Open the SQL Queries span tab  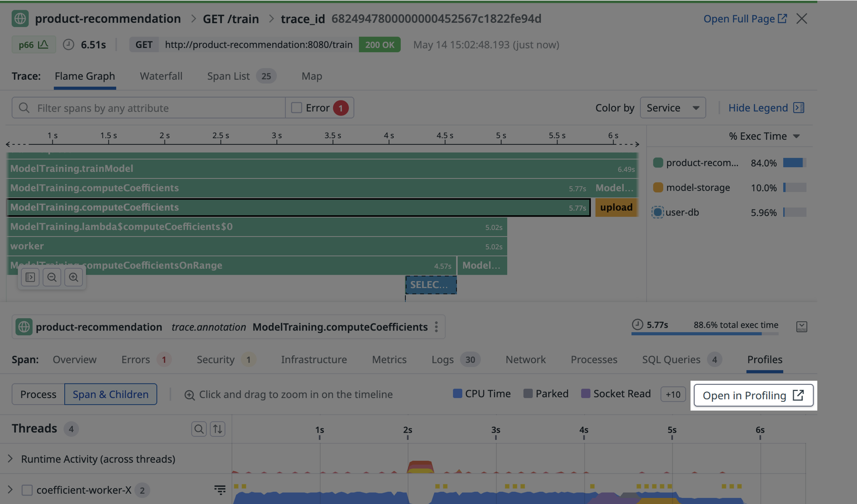click(671, 360)
